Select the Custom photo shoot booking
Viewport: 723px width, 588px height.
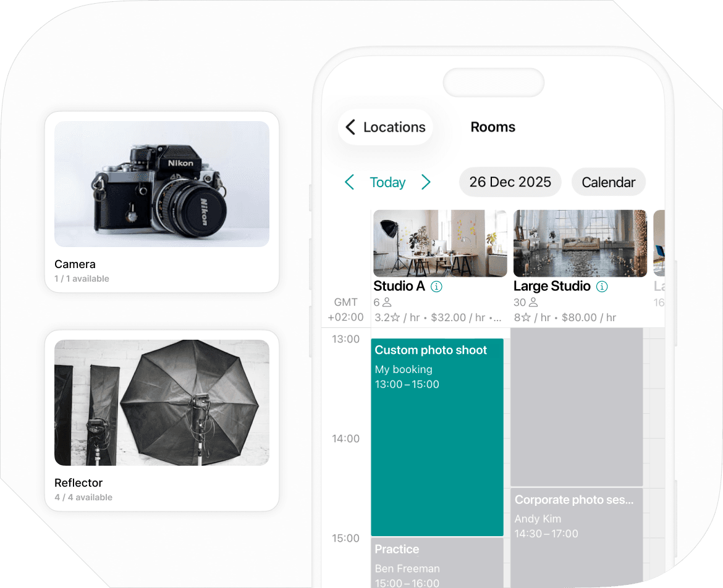(x=437, y=432)
